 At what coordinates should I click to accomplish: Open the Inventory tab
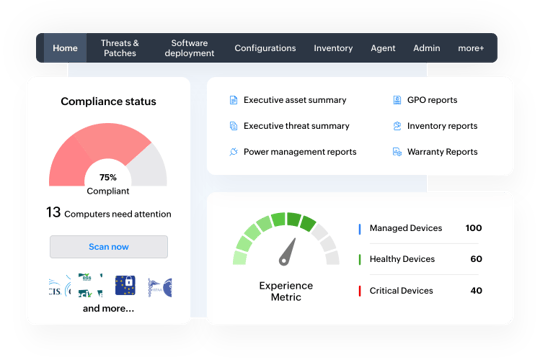click(333, 48)
